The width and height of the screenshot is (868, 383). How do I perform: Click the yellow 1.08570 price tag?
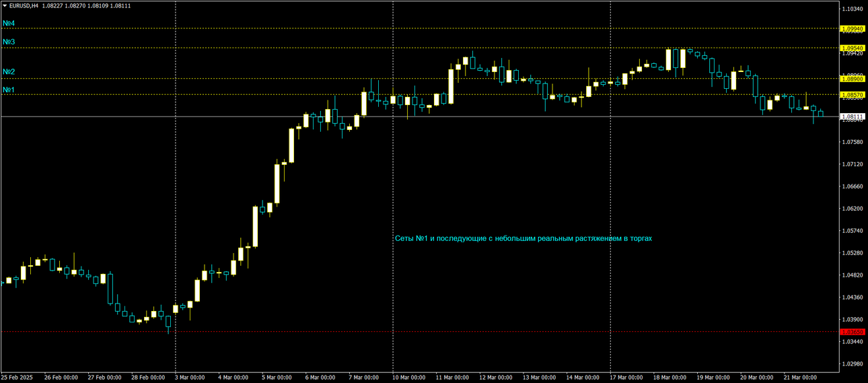[x=853, y=95]
